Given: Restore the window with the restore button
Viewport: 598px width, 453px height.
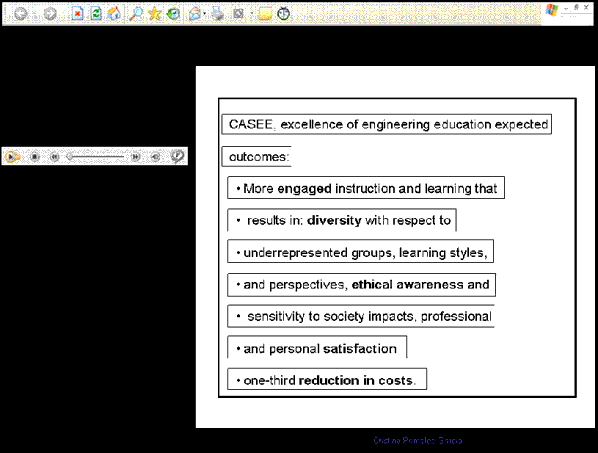Looking at the screenshot, I should (576, 7).
